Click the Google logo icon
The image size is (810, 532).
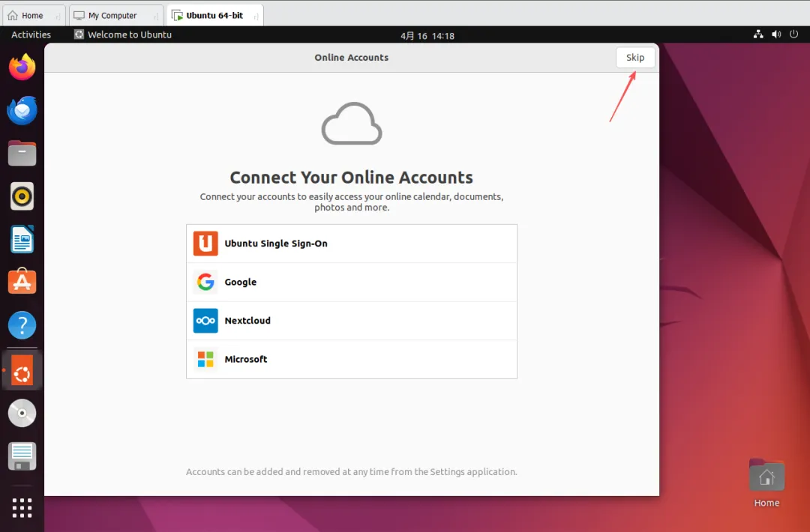(x=205, y=282)
